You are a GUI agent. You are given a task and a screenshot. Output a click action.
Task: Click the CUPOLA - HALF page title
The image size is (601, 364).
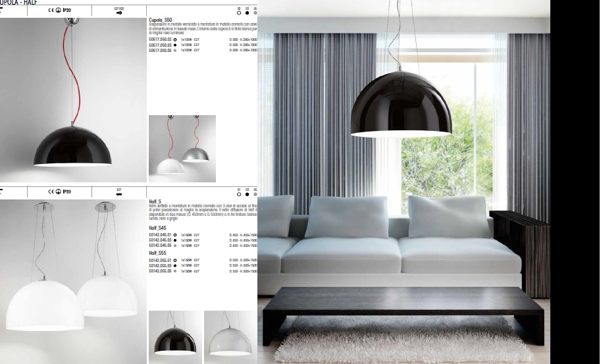pos(18,2)
